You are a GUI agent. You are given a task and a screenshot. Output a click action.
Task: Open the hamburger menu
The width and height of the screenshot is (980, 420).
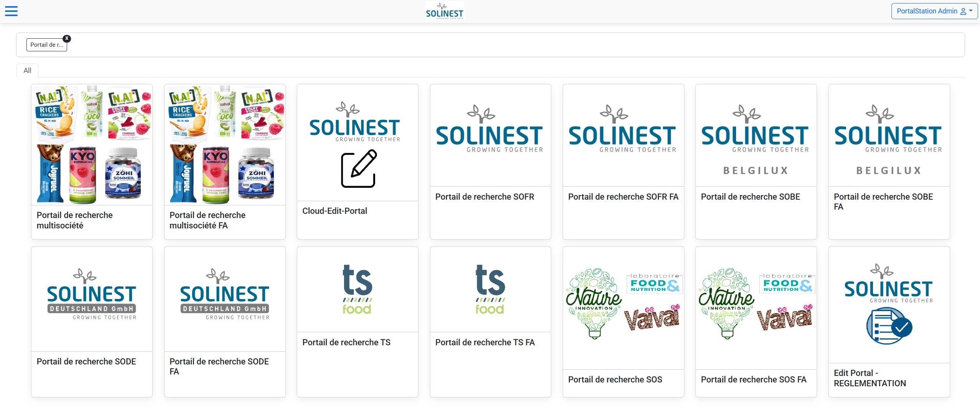tap(11, 11)
